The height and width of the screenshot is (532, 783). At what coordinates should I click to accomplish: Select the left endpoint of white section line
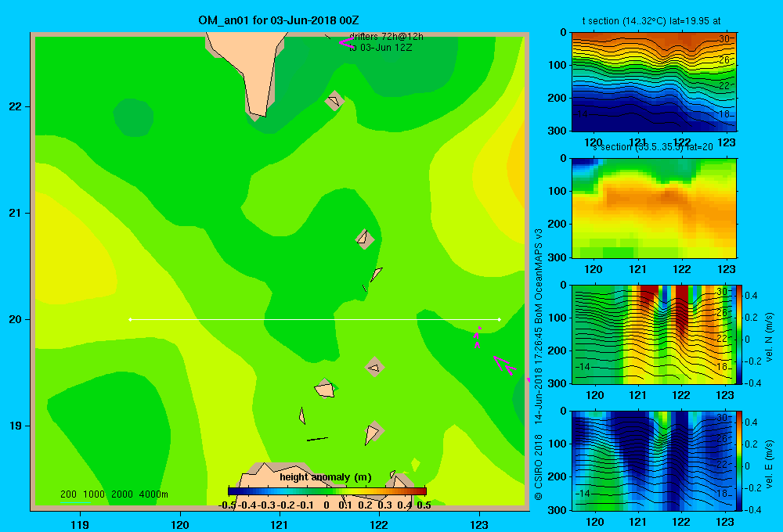(130, 319)
